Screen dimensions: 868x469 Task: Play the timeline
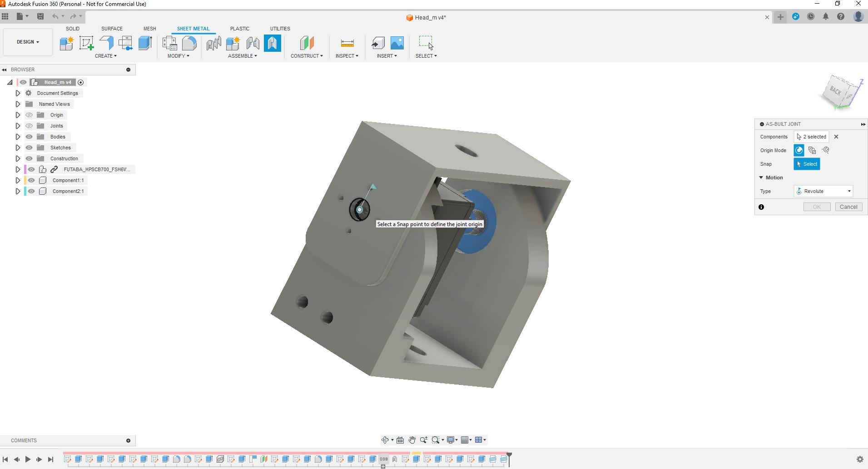28,459
